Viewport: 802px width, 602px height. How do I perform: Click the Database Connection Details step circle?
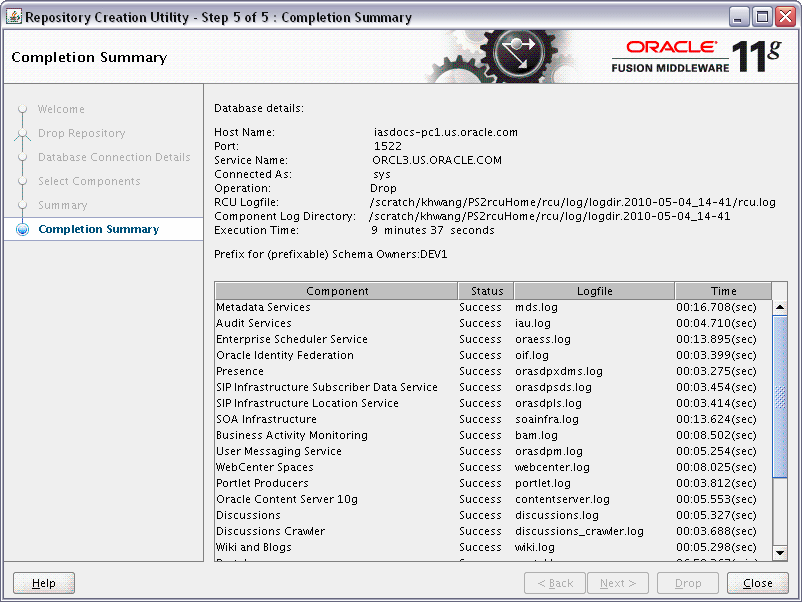click(22, 157)
